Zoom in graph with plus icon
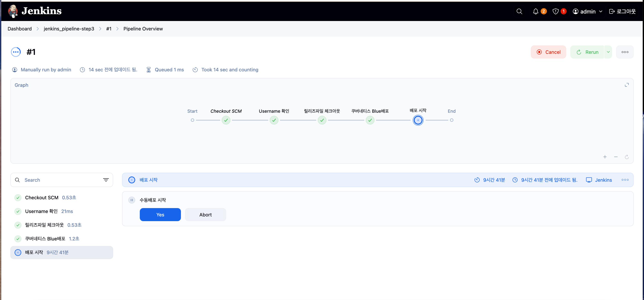644x300 pixels. pyautogui.click(x=605, y=157)
